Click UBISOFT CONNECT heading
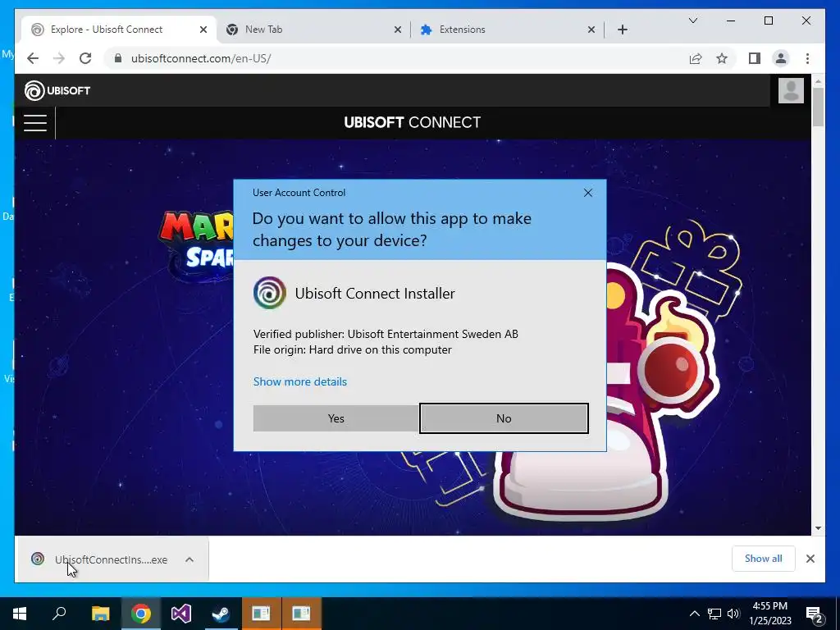Viewport: 840px width, 630px height. pyautogui.click(x=412, y=123)
